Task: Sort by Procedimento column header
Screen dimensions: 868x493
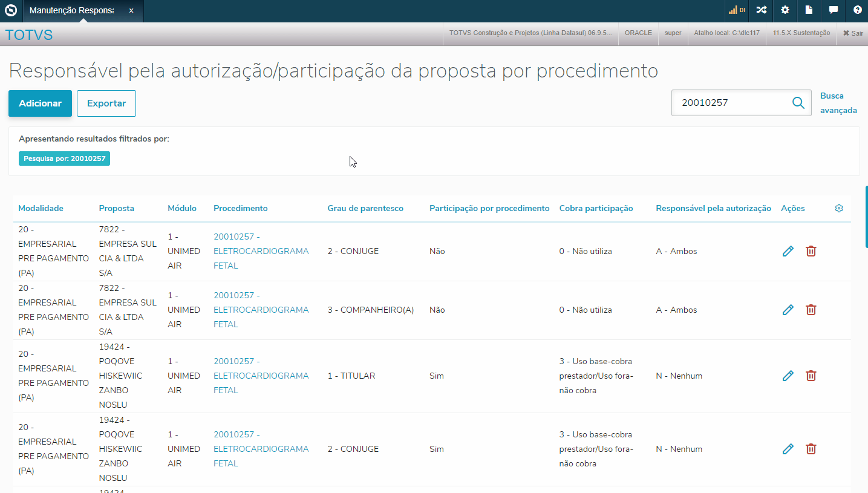Action: (241, 208)
